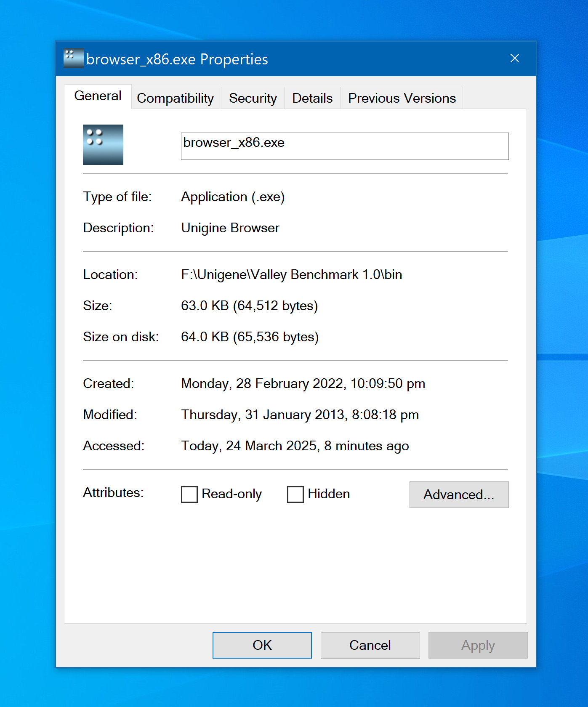Select the Previous Versions tab

click(x=402, y=98)
